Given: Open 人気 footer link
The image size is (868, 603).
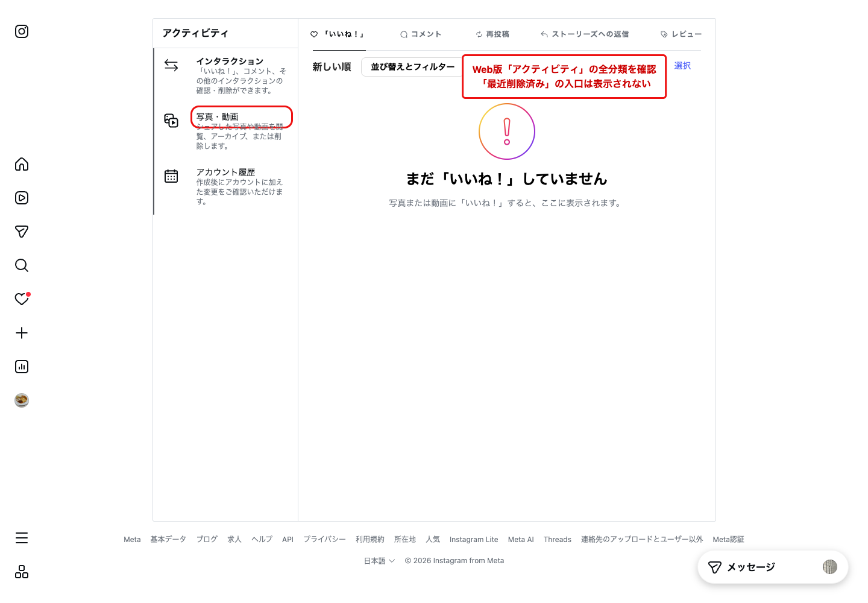Looking at the screenshot, I should coord(433,540).
